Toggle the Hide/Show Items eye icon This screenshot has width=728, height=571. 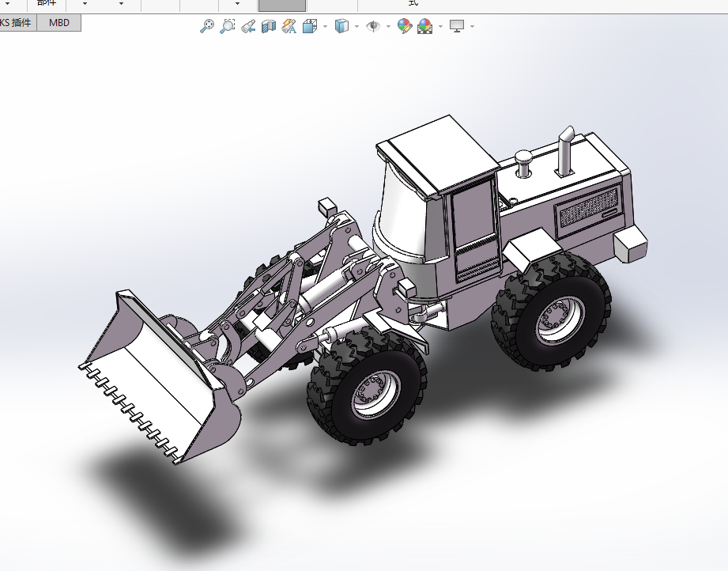click(373, 26)
